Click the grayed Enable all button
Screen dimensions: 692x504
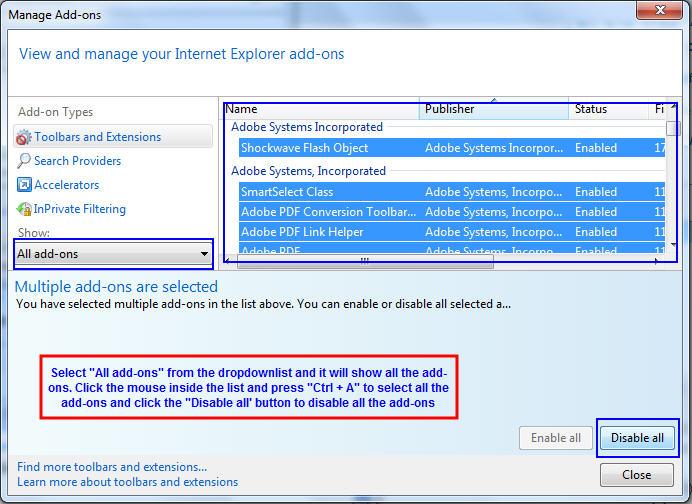coord(556,438)
